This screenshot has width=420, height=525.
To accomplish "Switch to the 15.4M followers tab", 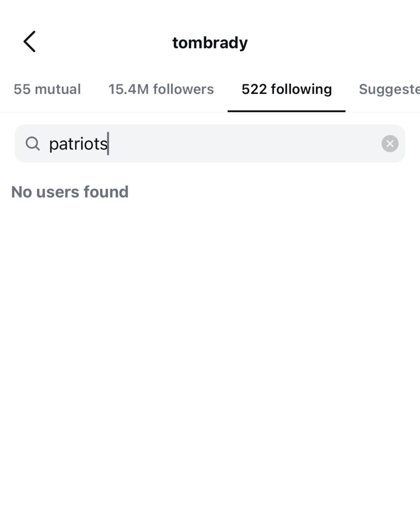I will 161,89.
